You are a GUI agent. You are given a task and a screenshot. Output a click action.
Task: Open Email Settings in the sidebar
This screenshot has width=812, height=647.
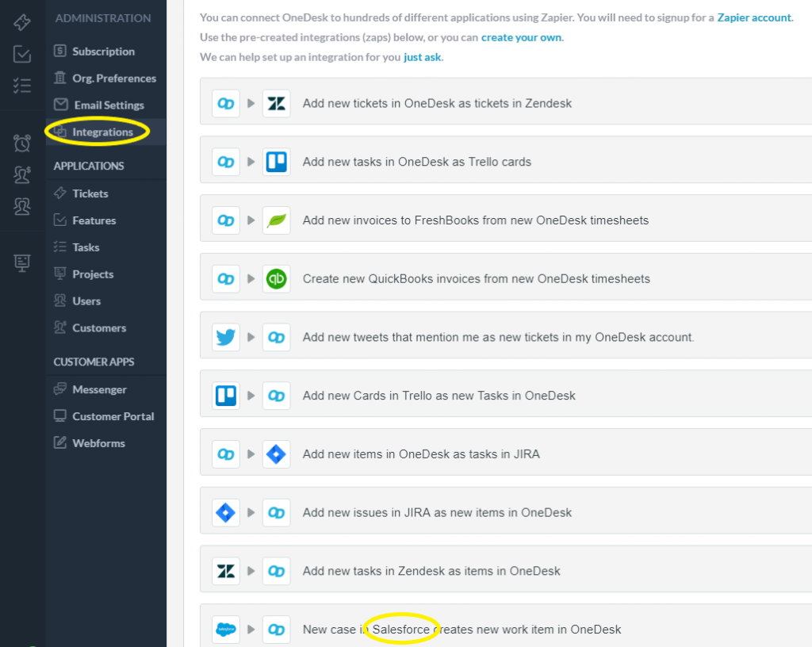click(109, 105)
